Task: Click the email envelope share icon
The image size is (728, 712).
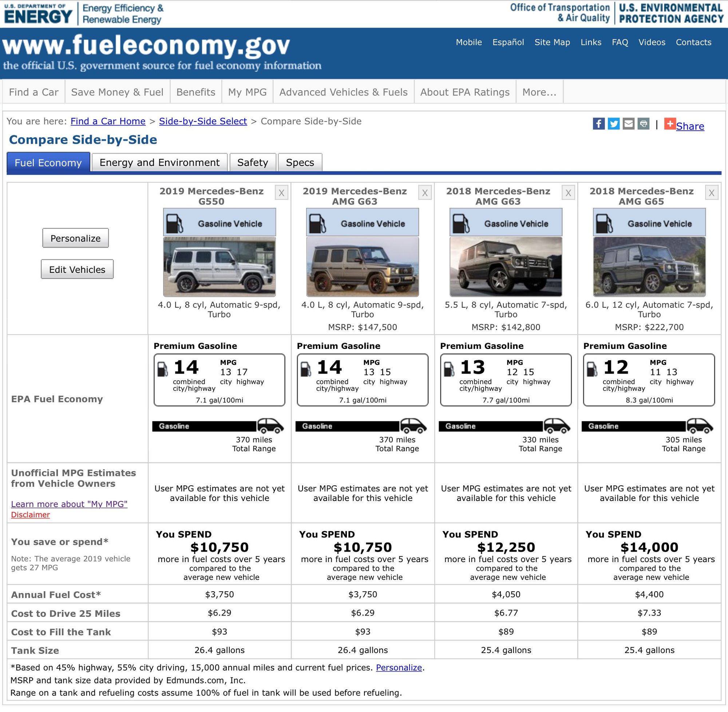Action: [629, 124]
